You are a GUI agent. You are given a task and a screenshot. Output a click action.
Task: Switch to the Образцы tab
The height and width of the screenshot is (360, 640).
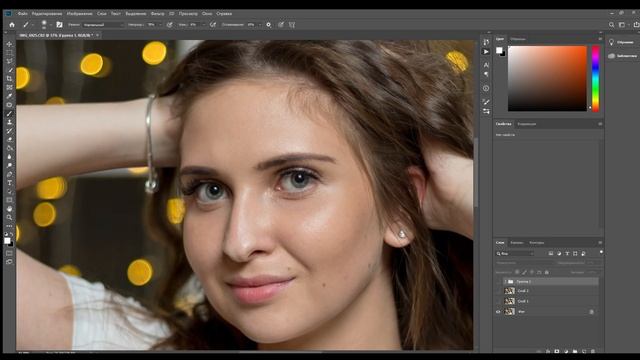(x=518, y=39)
